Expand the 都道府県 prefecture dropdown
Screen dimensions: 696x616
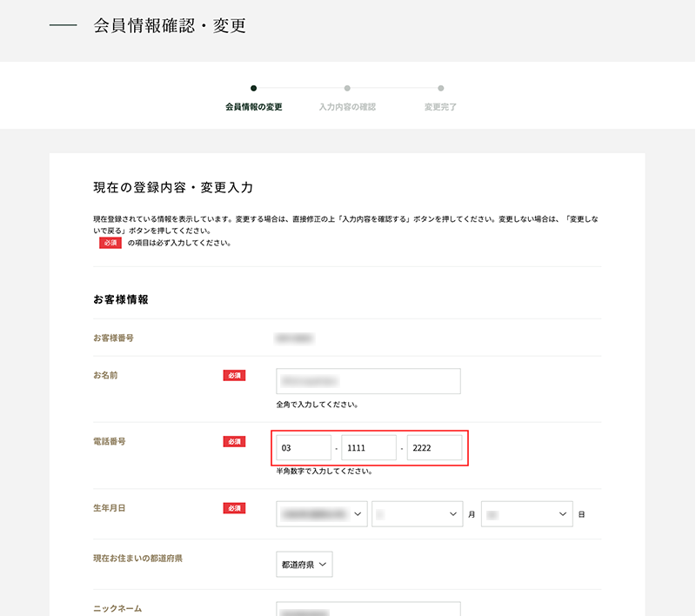click(304, 565)
